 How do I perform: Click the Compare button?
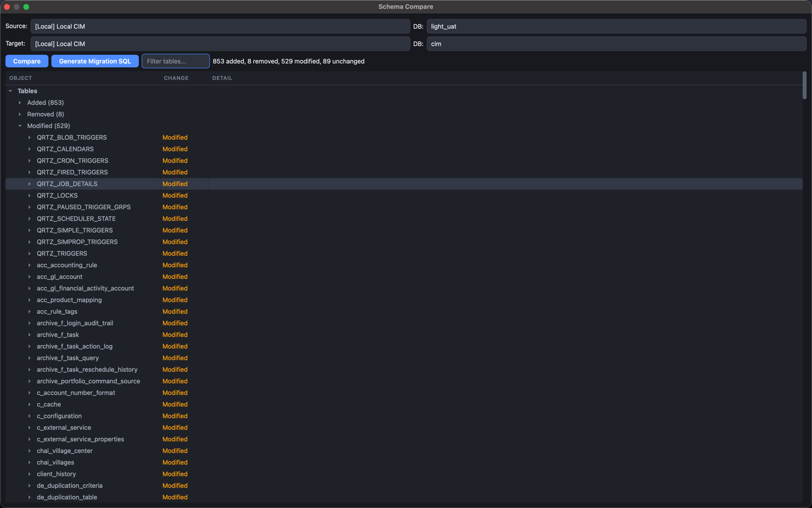point(27,61)
